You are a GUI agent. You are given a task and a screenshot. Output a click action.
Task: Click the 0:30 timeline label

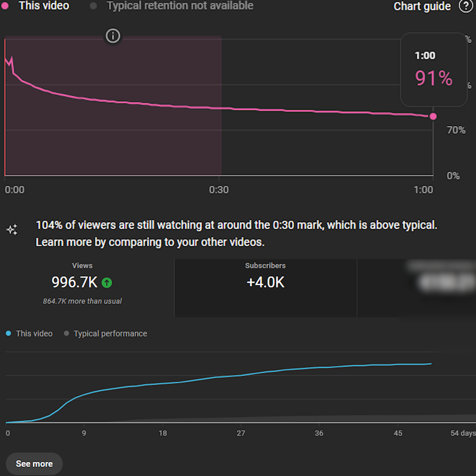(219, 190)
